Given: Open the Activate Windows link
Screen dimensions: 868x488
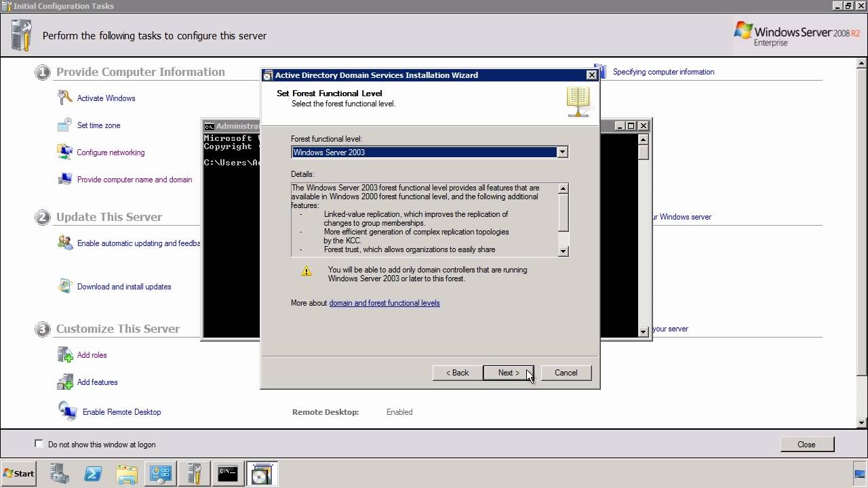Looking at the screenshot, I should pyautogui.click(x=106, y=98).
